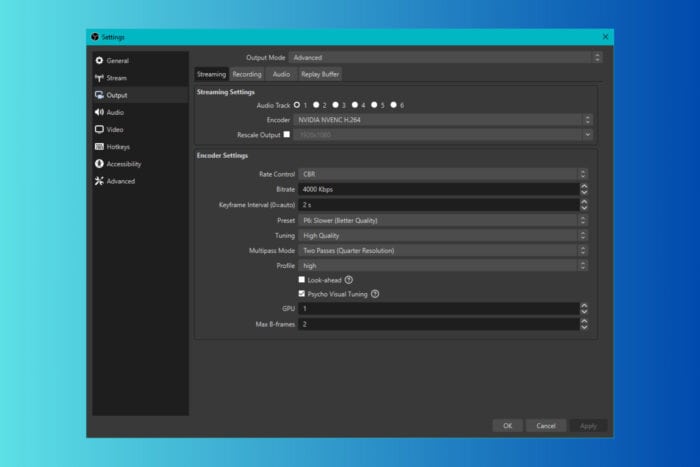Click the Accessibility icon in sidebar
This screenshot has width=700, height=467.
99,164
